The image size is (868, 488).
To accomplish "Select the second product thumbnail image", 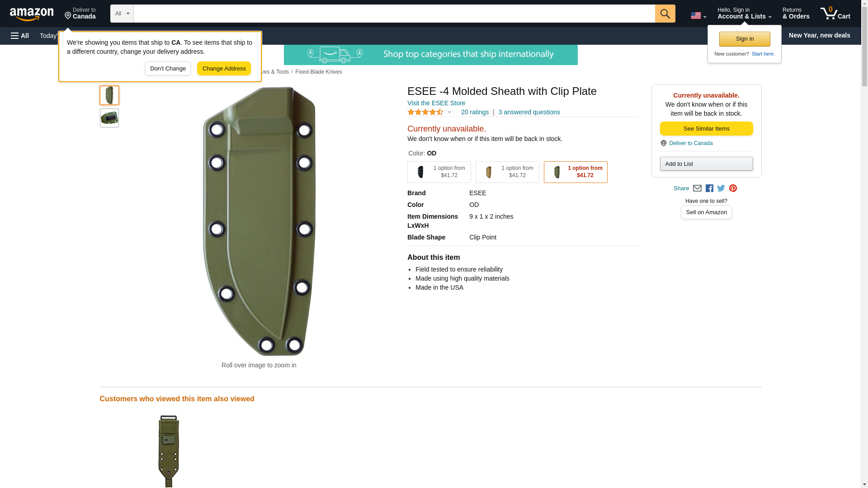I will (109, 118).
